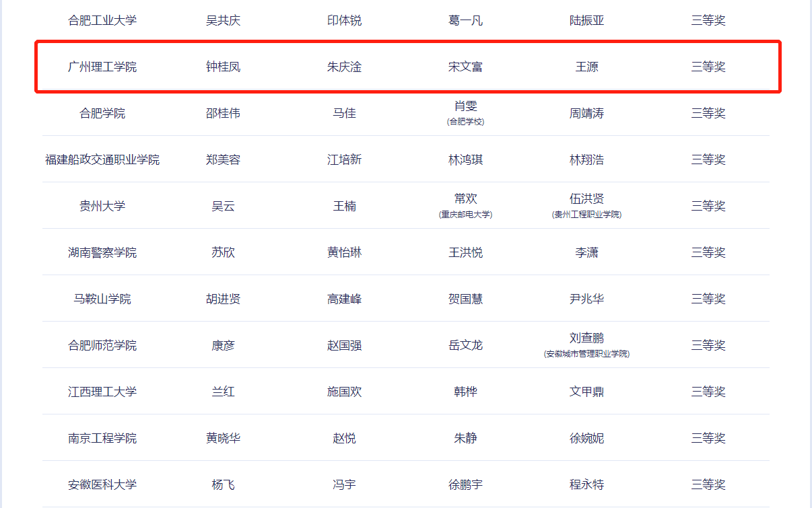This screenshot has height=508, width=812.
Task: Click 三等奖 in the 广州理工学院 row
Action: 708,67
